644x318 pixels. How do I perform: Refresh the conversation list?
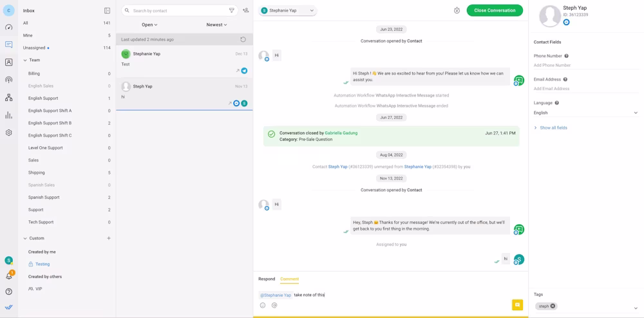pyautogui.click(x=243, y=39)
